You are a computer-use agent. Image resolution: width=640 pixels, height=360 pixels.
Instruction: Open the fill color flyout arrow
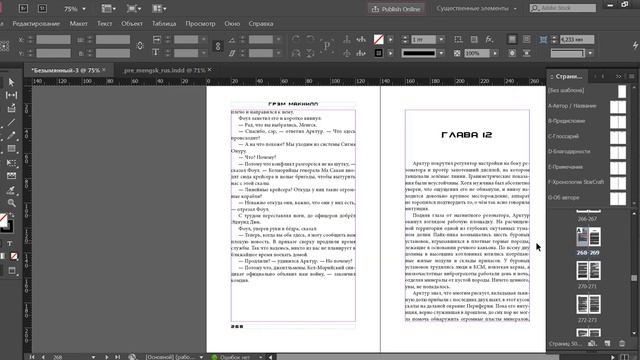click(x=391, y=40)
